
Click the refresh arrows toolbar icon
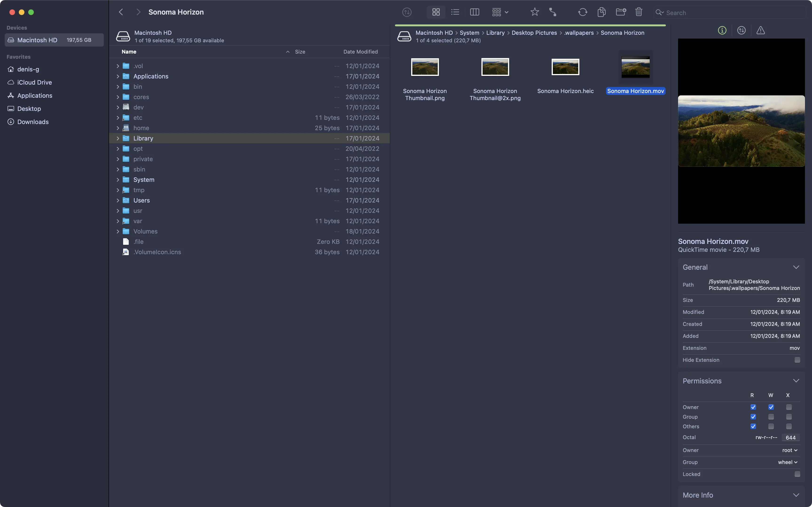point(582,12)
